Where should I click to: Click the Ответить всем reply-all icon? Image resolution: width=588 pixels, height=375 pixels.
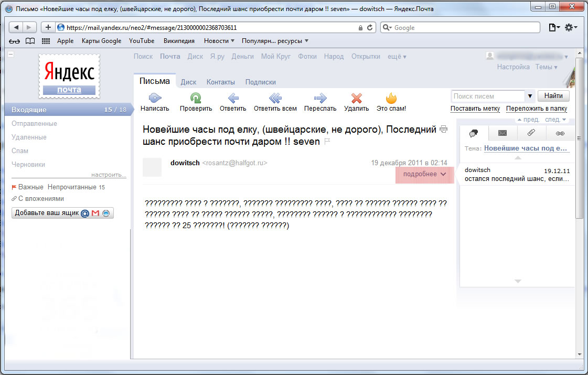click(x=275, y=98)
